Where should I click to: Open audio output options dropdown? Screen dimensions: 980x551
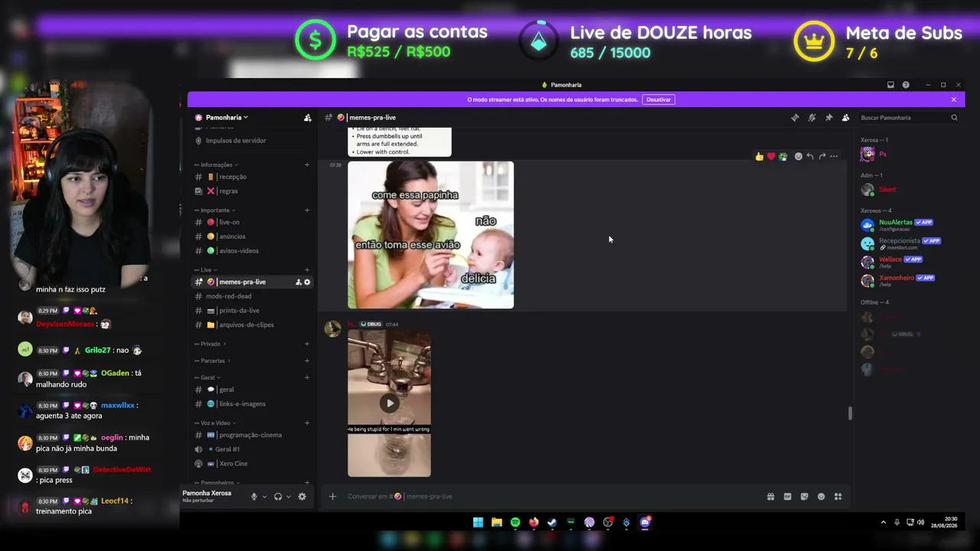(x=288, y=497)
